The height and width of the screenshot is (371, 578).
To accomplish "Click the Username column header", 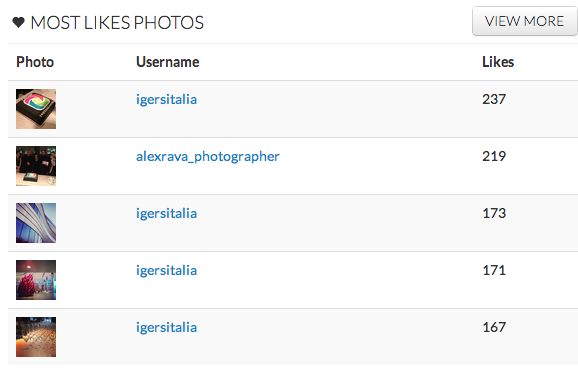I will click(168, 62).
